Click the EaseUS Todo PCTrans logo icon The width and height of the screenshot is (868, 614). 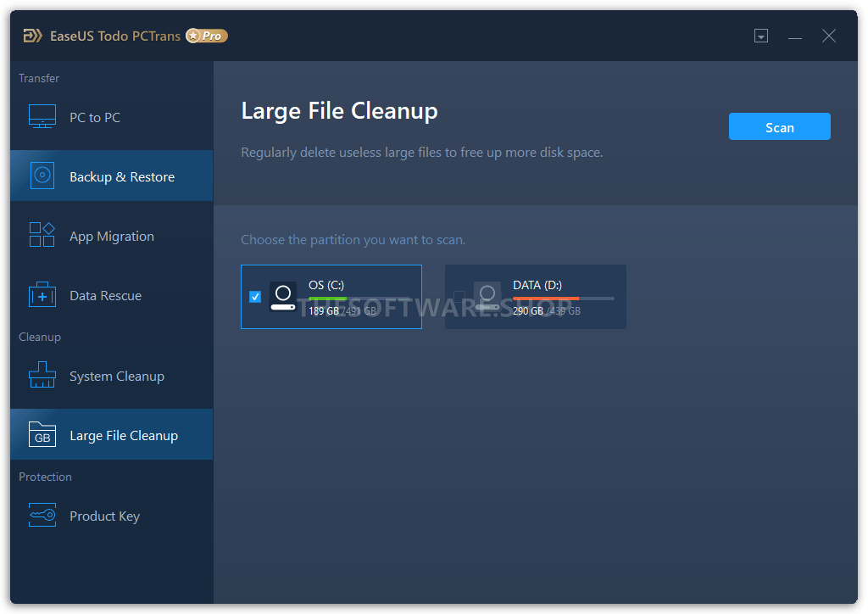[33, 36]
